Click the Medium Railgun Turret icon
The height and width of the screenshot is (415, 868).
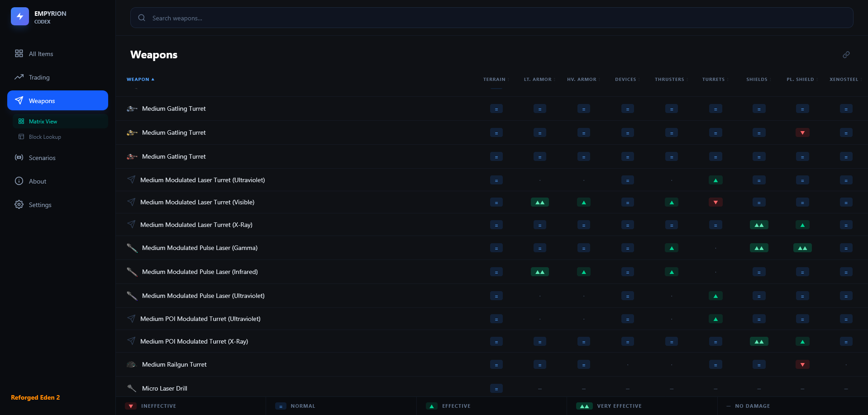click(x=132, y=364)
